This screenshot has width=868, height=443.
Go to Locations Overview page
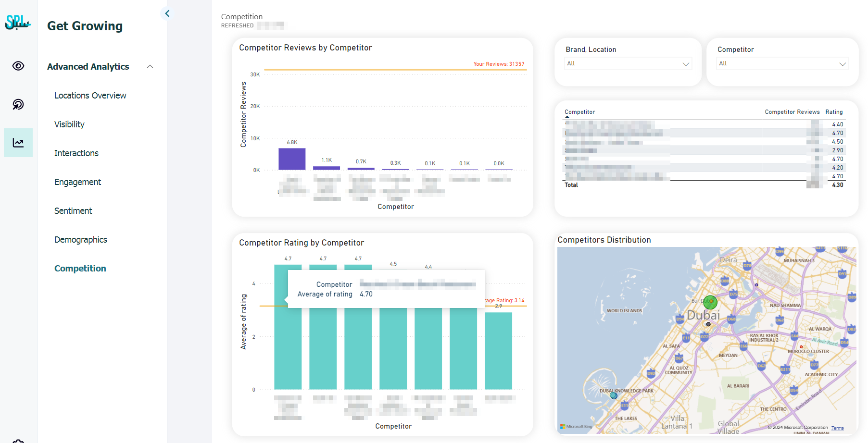coord(90,96)
